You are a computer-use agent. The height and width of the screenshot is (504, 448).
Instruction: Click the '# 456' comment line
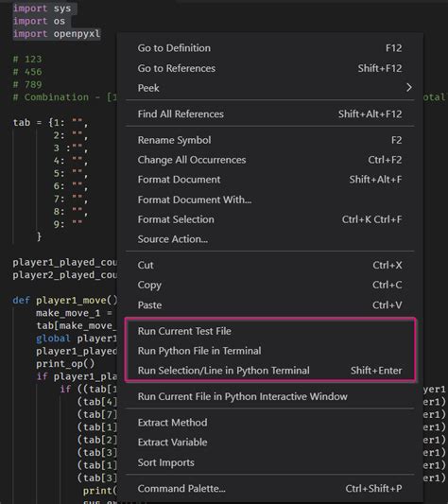click(27, 72)
